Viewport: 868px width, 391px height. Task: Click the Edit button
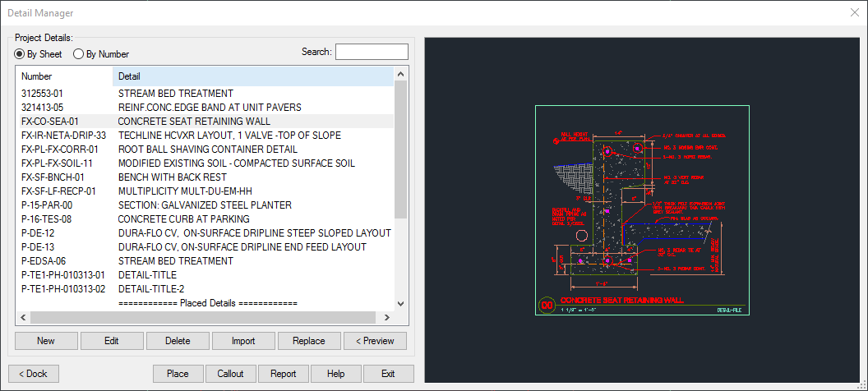pyautogui.click(x=112, y=341)
